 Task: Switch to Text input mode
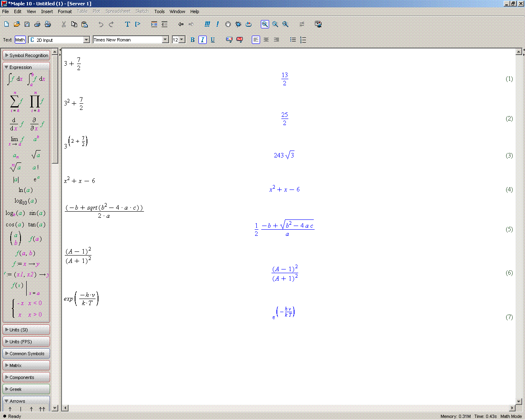click(x=7, y=40)
